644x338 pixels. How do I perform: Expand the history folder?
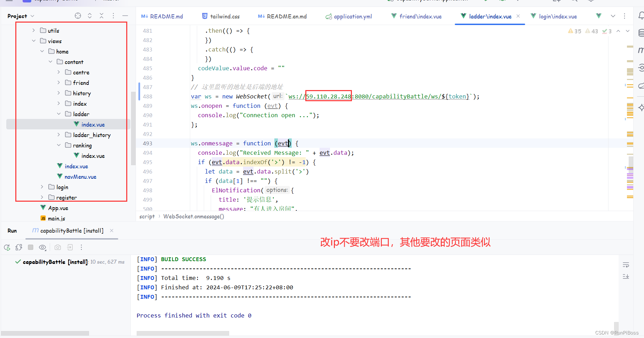58,93
